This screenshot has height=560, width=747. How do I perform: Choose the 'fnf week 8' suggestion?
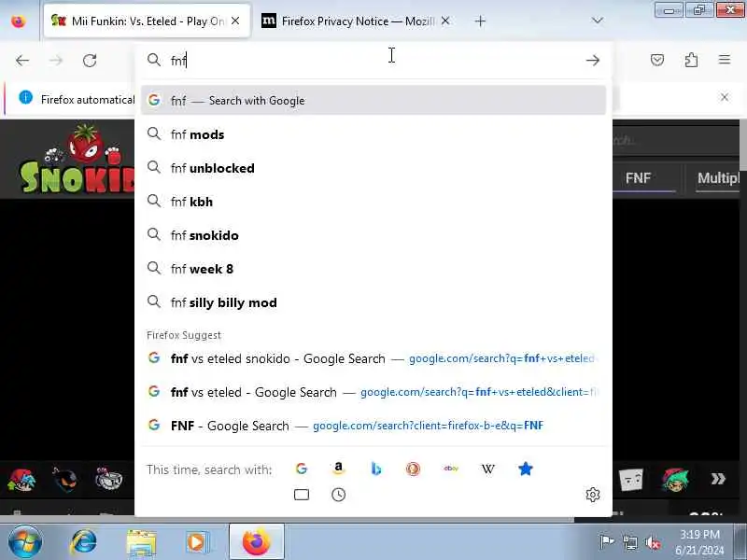(x=373, y=269)
